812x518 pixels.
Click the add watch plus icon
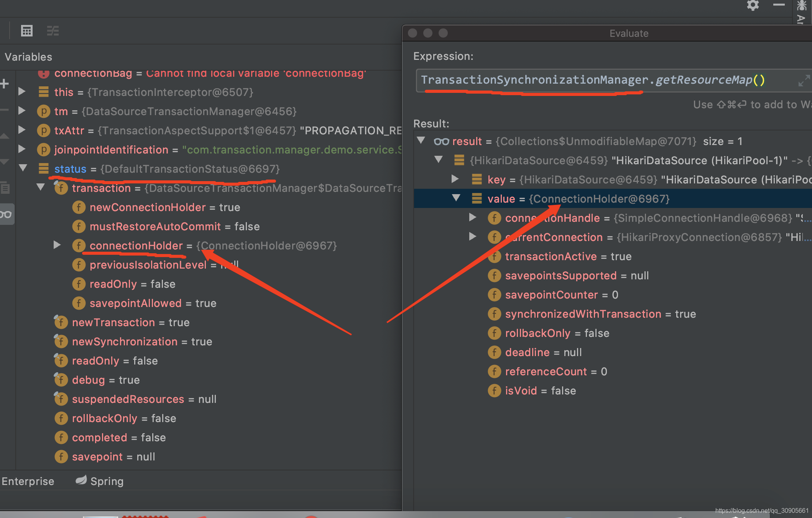click(5, 83)
